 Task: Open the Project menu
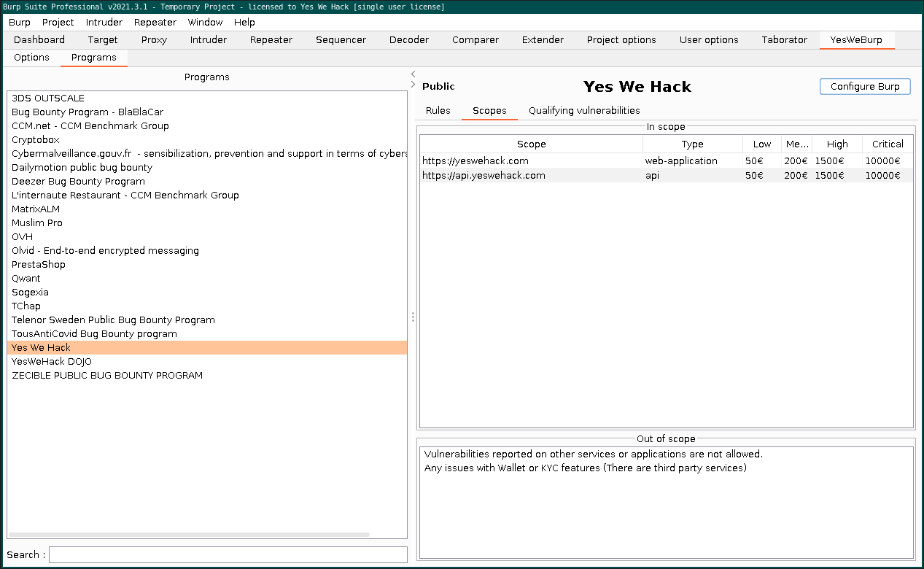pos(58,23)
